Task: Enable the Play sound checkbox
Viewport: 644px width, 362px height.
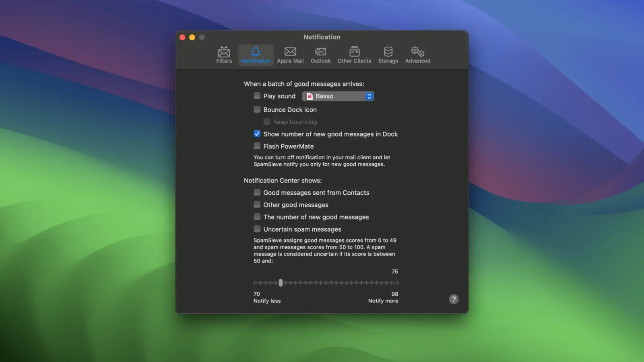Action: 257,96
